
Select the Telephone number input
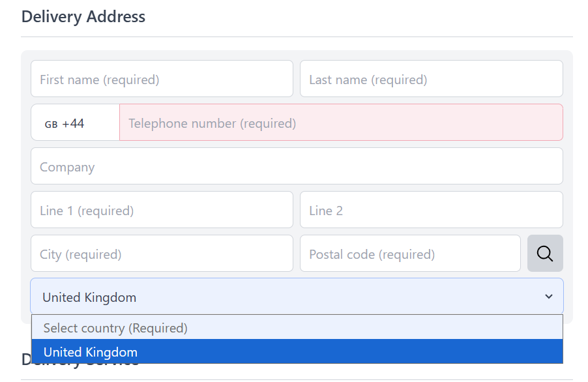(340, 123)
